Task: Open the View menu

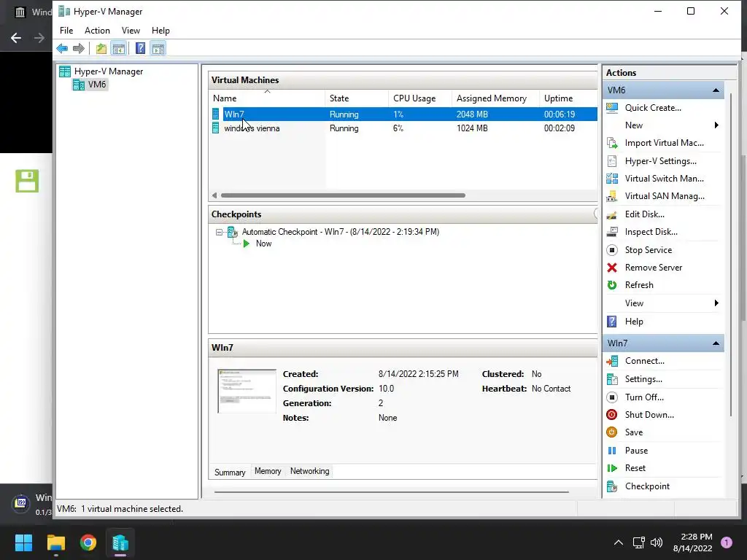Action: 131,31
